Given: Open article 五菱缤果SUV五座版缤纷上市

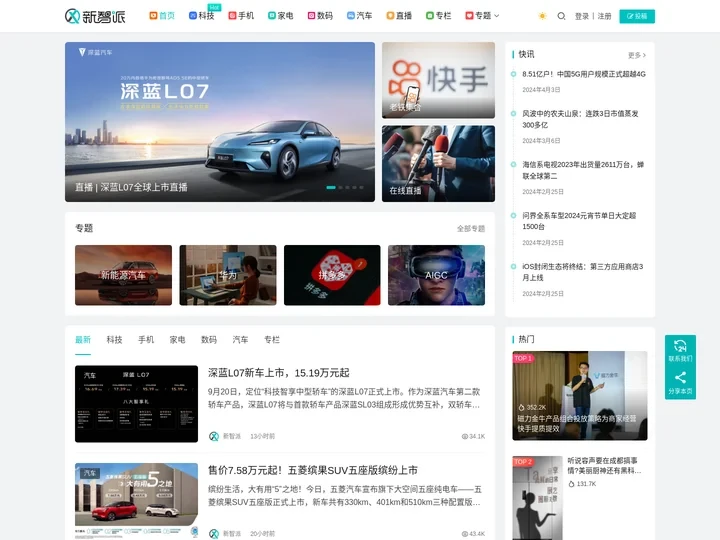Looking at the screenshot, I should point(313,470).
